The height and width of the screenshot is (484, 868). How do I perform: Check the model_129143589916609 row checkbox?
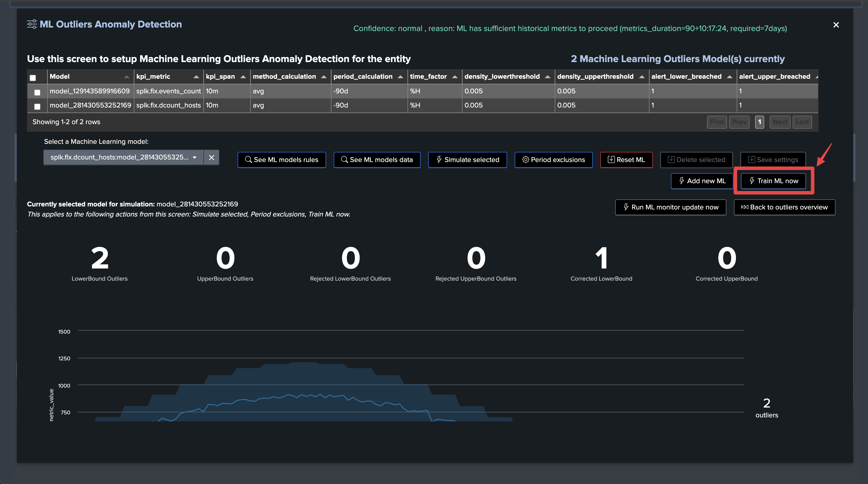click(37, 92)
